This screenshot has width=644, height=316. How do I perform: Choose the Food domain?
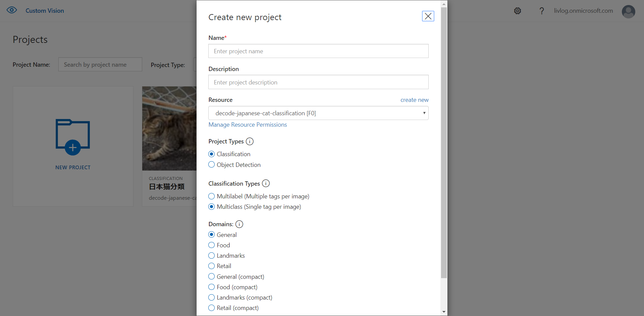pyautogui.click(x=211, y=245)
